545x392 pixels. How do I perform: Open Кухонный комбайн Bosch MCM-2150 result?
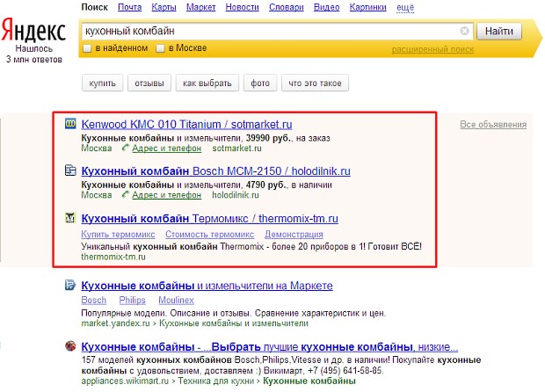216,171
